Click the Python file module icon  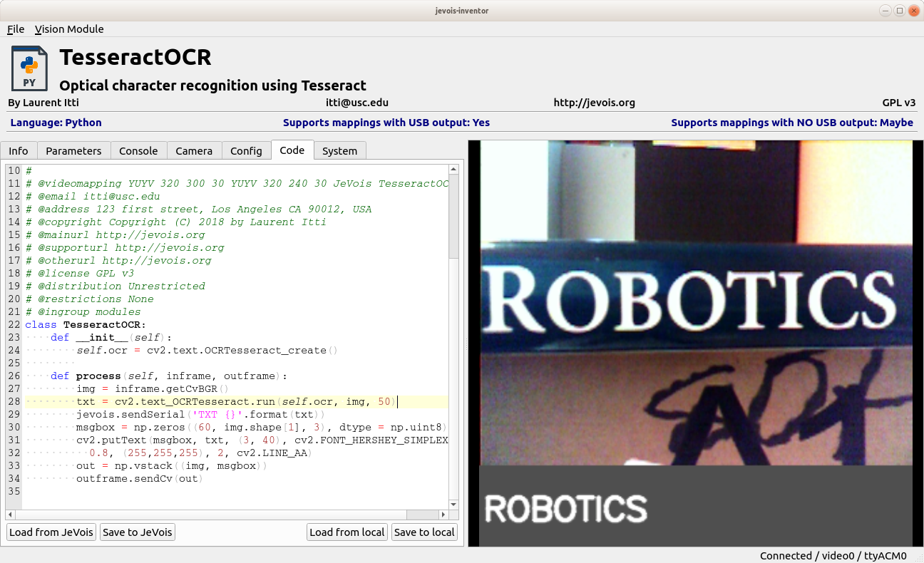click(x=29, y=68)
